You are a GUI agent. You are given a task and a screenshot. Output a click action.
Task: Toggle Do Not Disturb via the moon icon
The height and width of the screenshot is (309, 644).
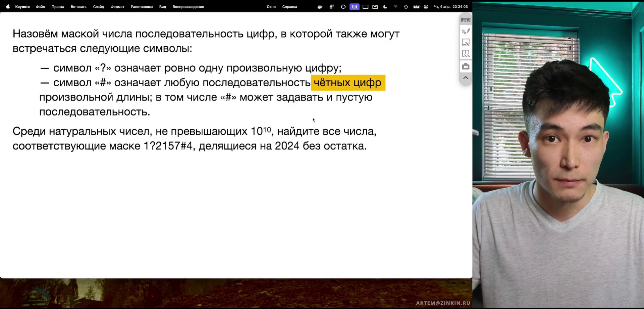pos(385,7)
